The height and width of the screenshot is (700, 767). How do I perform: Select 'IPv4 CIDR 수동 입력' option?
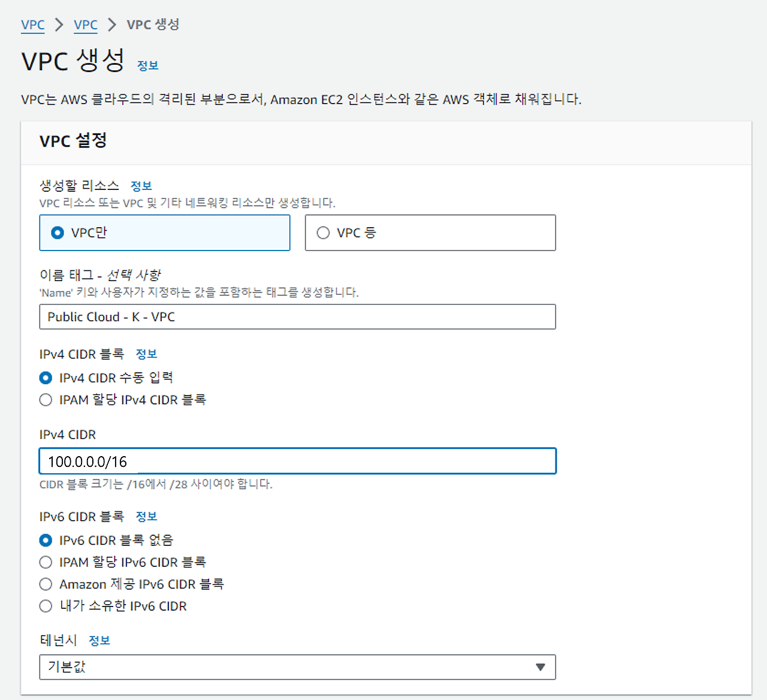pos(46,378)
